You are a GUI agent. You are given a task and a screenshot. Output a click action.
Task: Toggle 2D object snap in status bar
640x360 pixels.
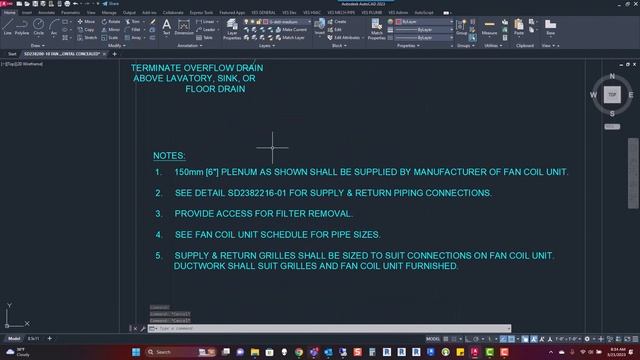coord(511,339)
